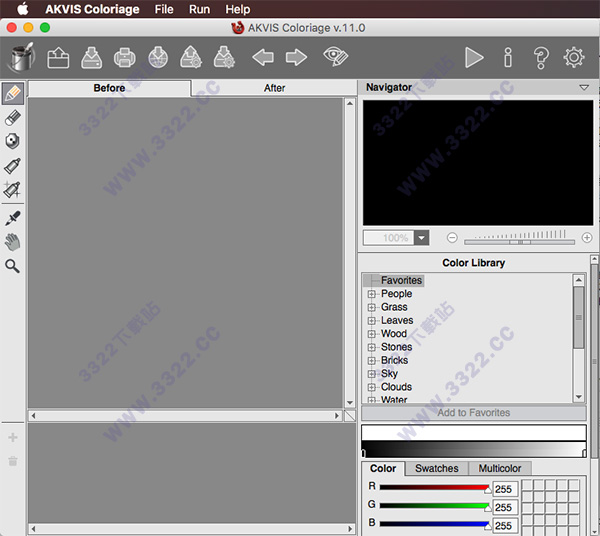Select the Magic Tube tool
Viewport: 600px width, 536px height.
pos(13,189)
